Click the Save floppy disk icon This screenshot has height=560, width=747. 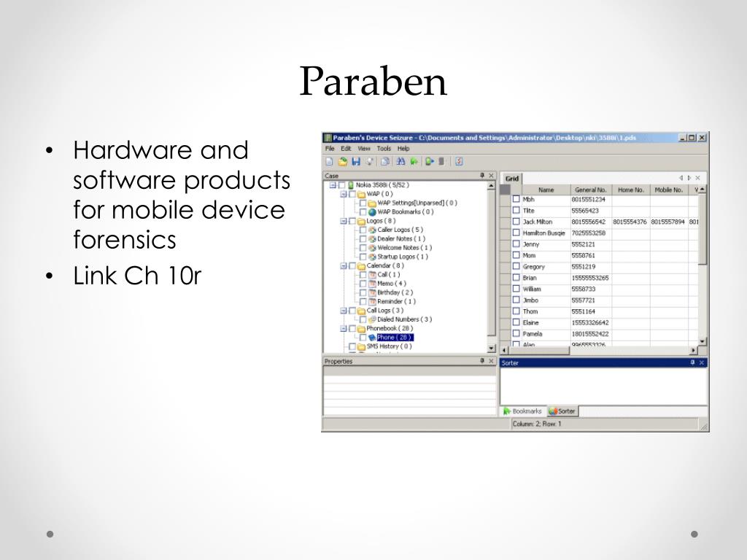tap(356, 162)
